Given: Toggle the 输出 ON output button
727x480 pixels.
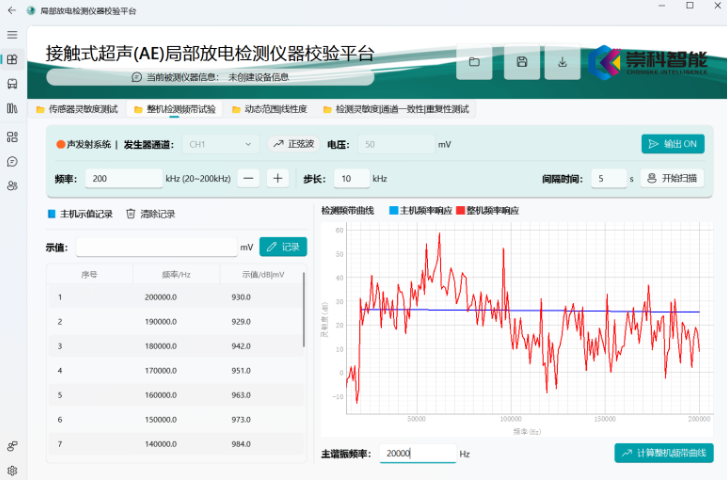Looking at the screenshot, I should point(672,144).
